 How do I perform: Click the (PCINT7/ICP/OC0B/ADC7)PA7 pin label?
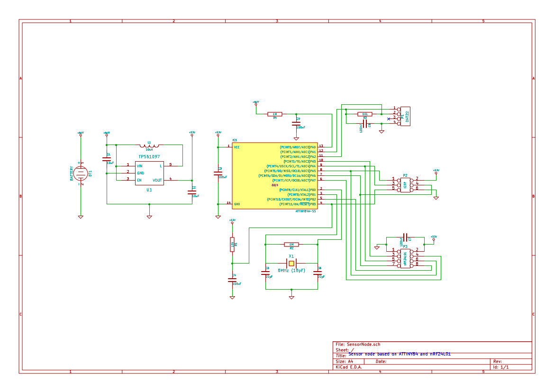point(294,181)
